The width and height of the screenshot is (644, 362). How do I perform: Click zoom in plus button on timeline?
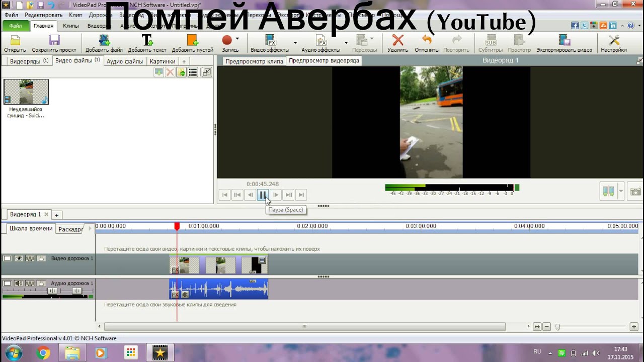click(x=634, y=327)
